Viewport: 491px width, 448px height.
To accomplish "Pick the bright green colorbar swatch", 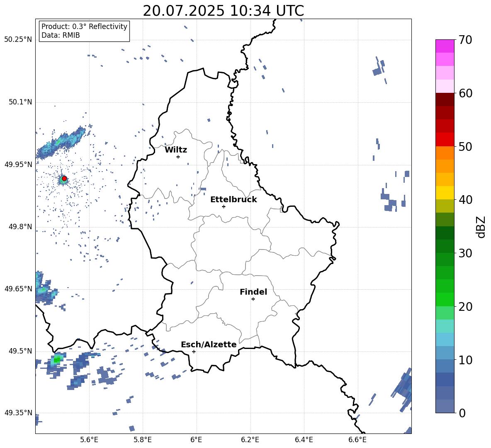I will (x=445, y=299).
